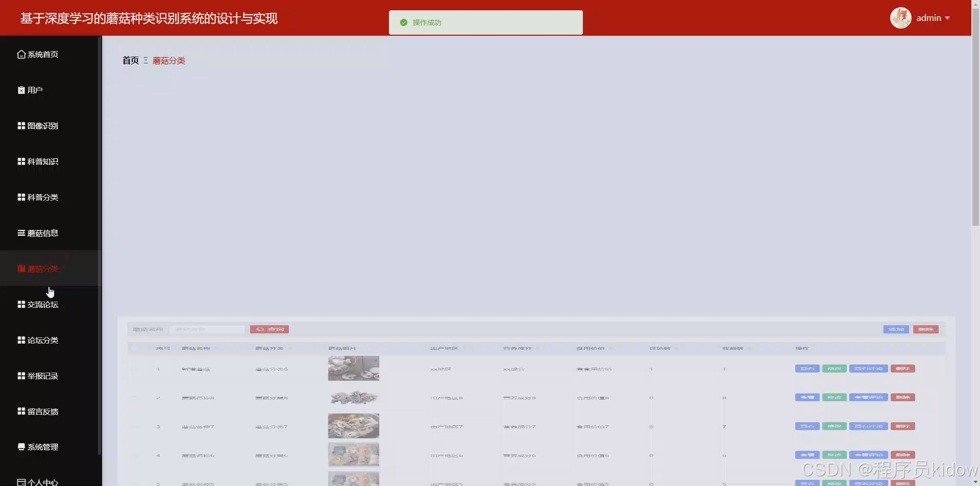
Task: Click the blue 查看 button in row 2
Action: click(807, 397)
